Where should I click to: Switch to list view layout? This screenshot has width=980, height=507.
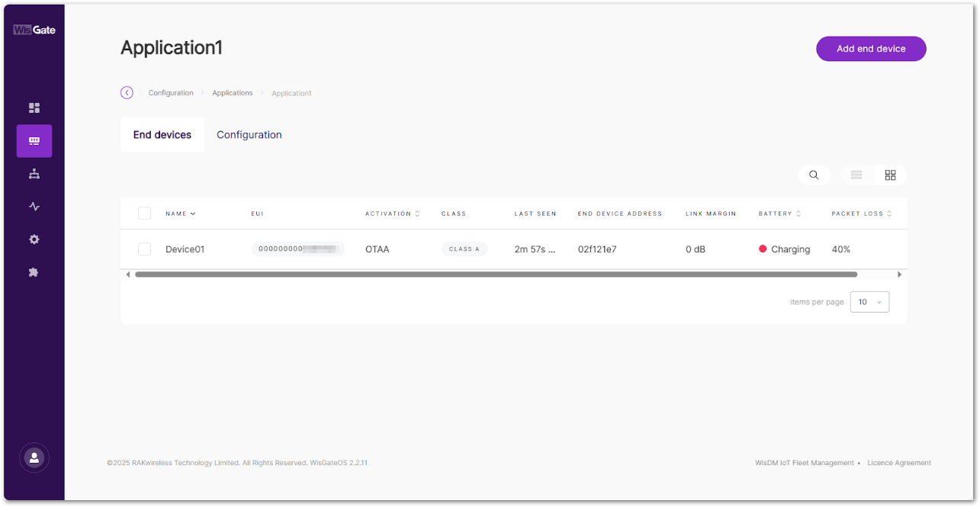pyautogui.click(x=856, y=175)
